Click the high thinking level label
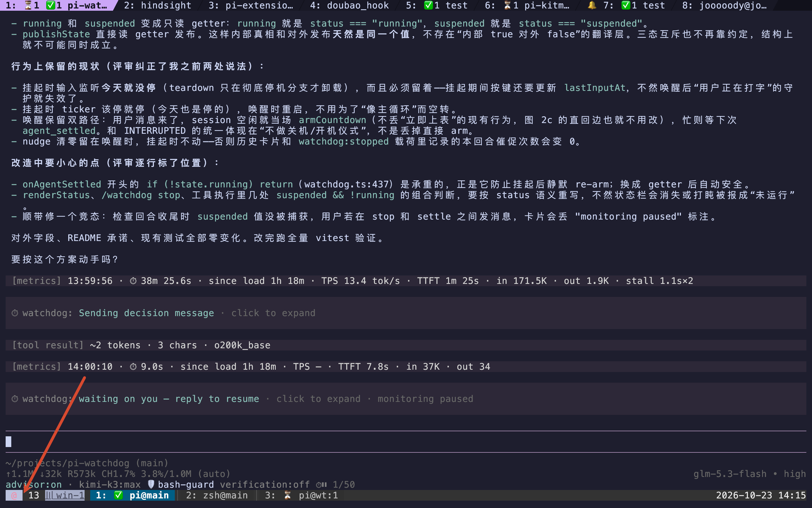This screenshot has width=812, height=508. coord(795,474)
